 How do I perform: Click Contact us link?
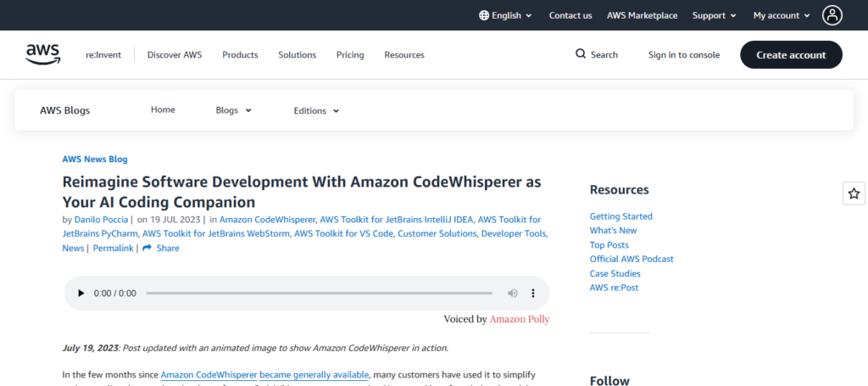[570, 15]
